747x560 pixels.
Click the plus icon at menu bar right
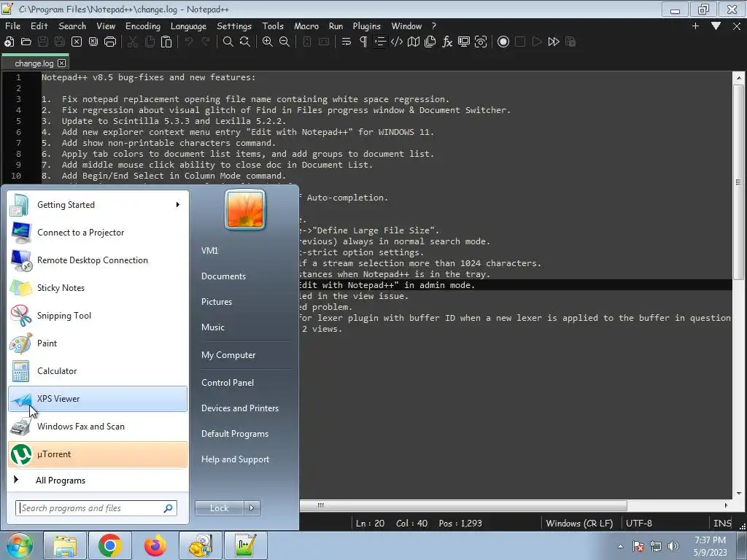[695, 26]
